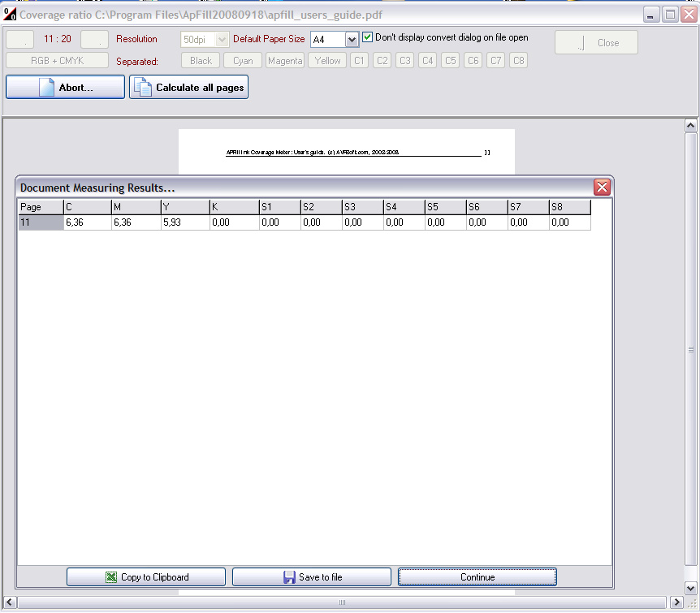
Task: Toggle the C8 spot channel button
Action: (519, 61)
